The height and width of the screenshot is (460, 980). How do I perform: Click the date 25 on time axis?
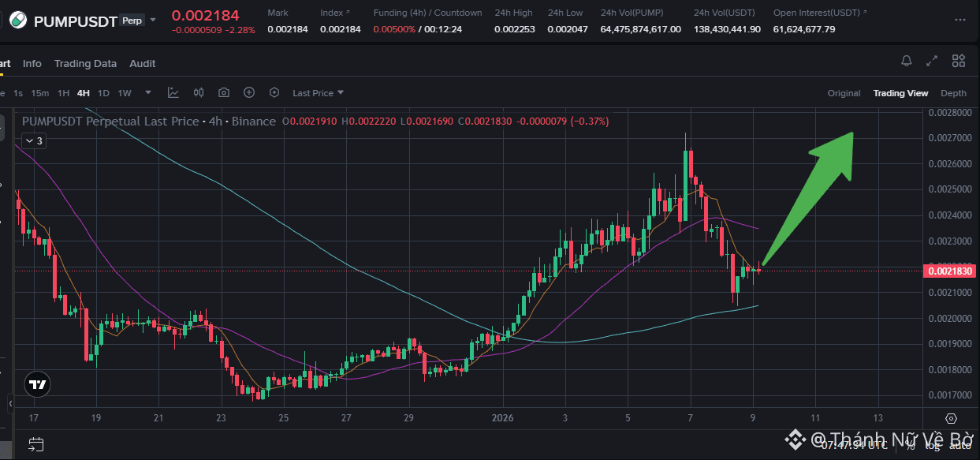(284, 417)
